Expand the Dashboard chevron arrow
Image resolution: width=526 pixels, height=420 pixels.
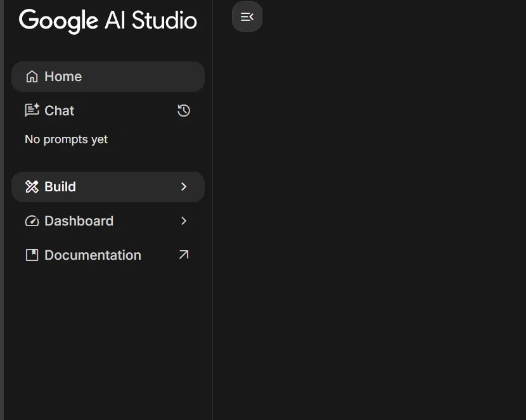tap(184, 221)
